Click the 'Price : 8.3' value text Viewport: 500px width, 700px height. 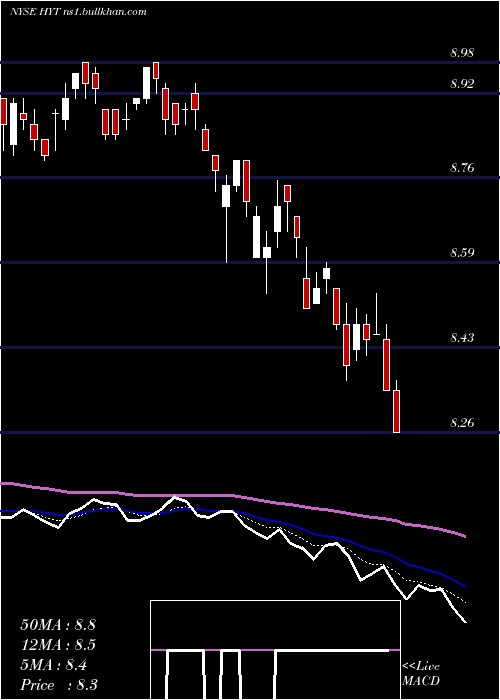click(x=59, y=685)
